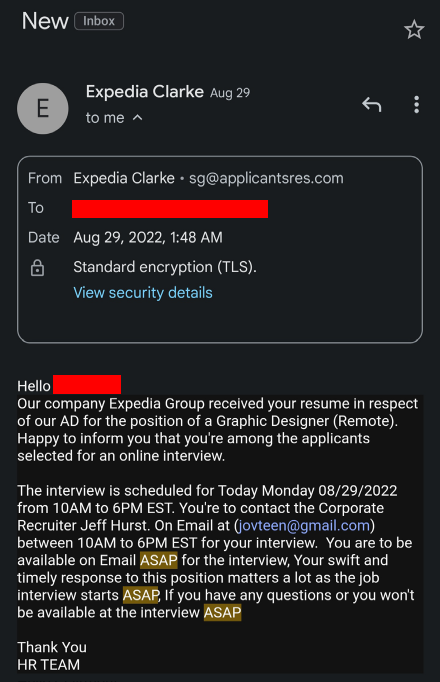The width and height of the screenshot is (440, 682).
Task: Star this email message
Action: coord(413,30)
